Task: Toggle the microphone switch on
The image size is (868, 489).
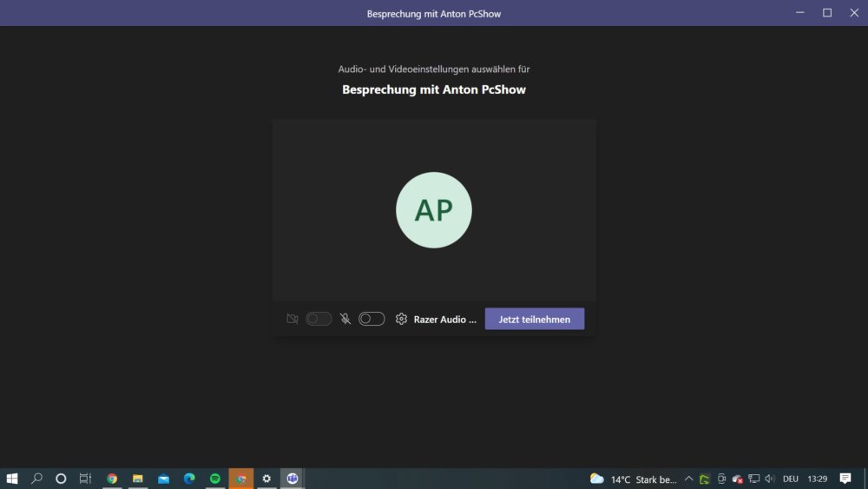Action: pyautogui.click(x=372, y=319)
